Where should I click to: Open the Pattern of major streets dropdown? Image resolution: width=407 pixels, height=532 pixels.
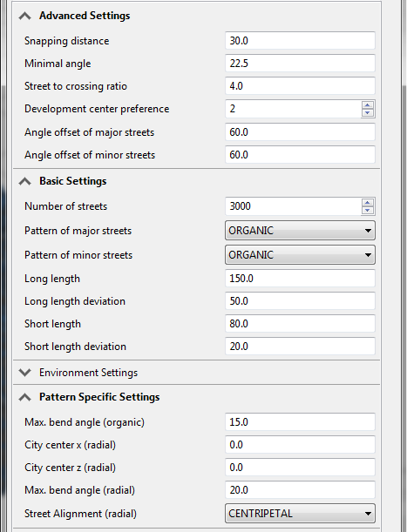pos(300,231)
